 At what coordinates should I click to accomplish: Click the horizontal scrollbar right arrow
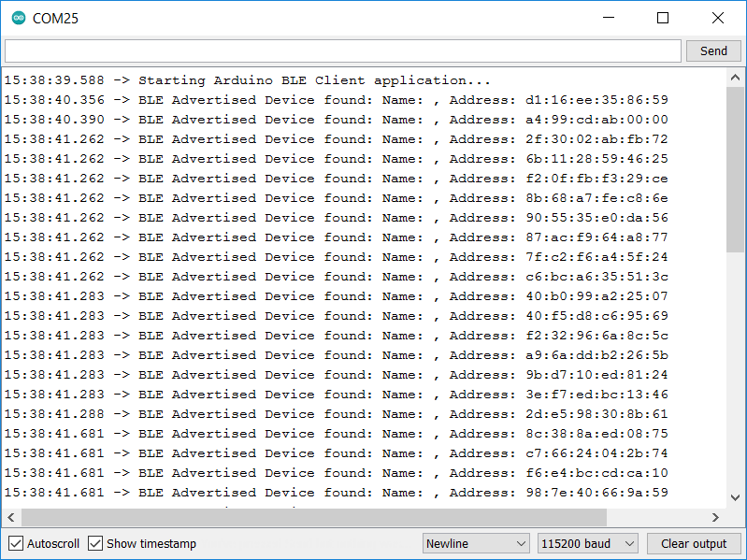[x=715, y=517]
